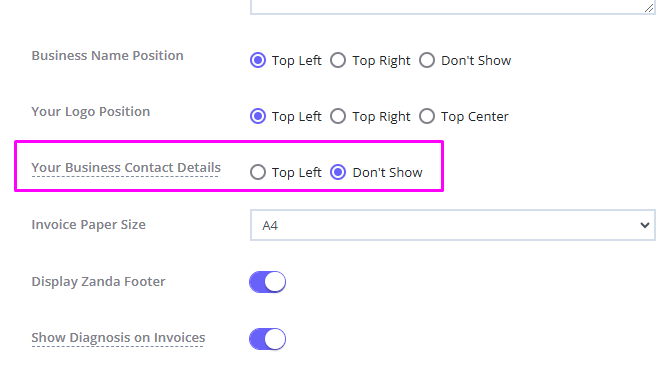Click the Your Logo Position label
Image resolution: width=669 pixels, height=375 pixels.
(91, 111)
